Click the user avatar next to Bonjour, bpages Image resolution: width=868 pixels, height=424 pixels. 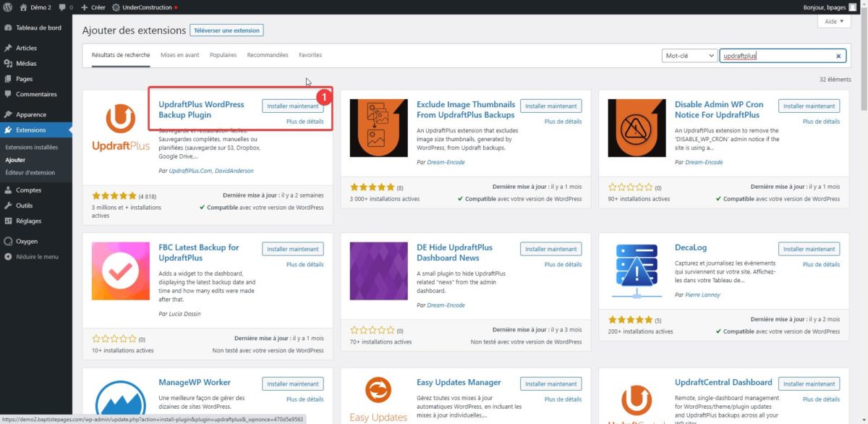click(x=852, y=7)
